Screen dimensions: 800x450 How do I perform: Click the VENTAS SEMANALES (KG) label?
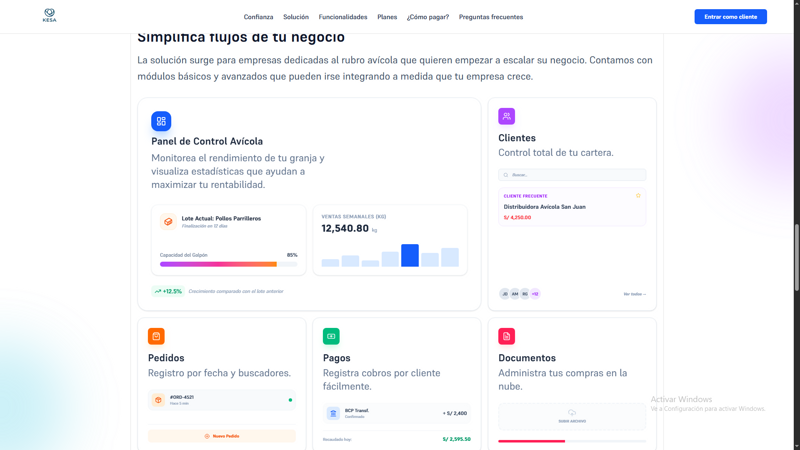point(354,217)
